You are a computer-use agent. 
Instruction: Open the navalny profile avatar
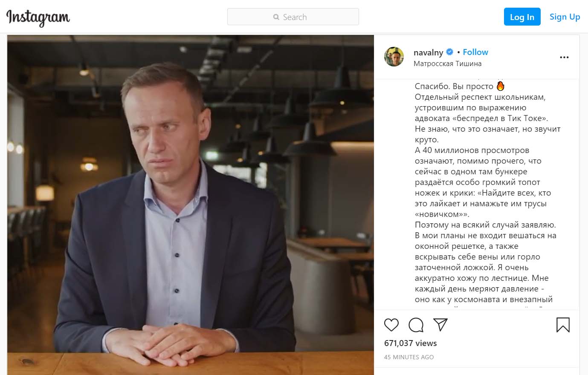point(394,57)
